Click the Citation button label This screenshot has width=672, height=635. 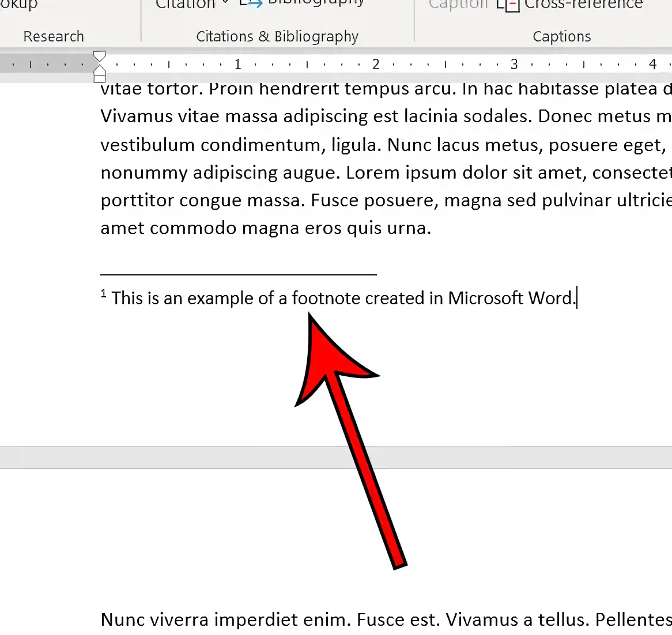pos(185,4)
